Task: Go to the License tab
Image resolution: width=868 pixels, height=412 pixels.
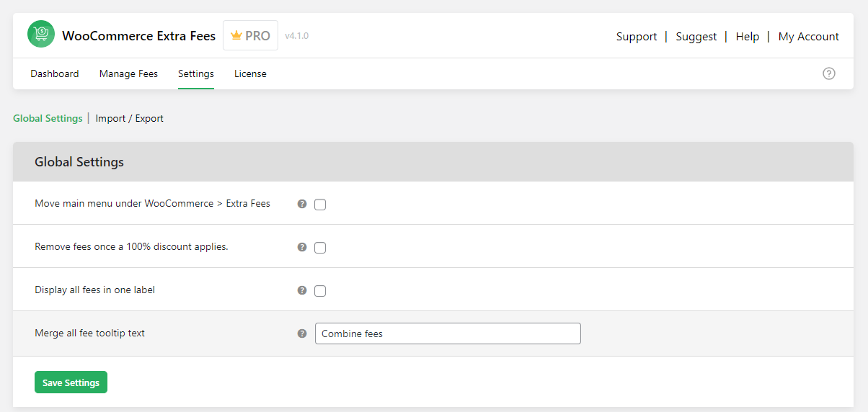Action: click(x=250, y=73)
